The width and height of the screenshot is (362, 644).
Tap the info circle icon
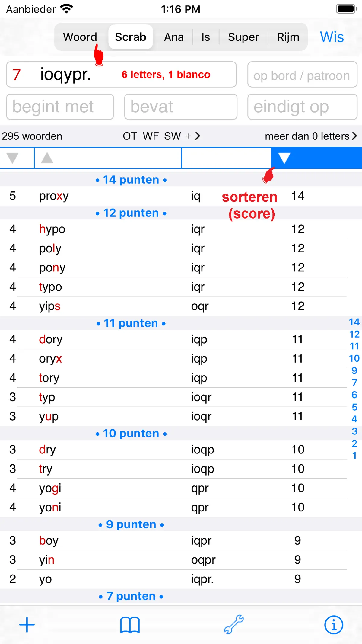(334, 625)
